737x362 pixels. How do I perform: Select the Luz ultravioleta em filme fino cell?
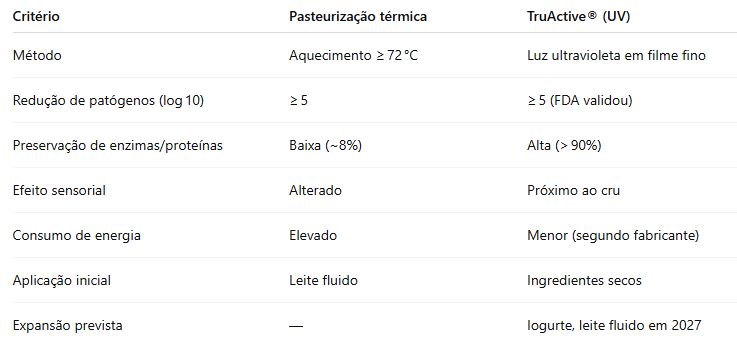616,55
